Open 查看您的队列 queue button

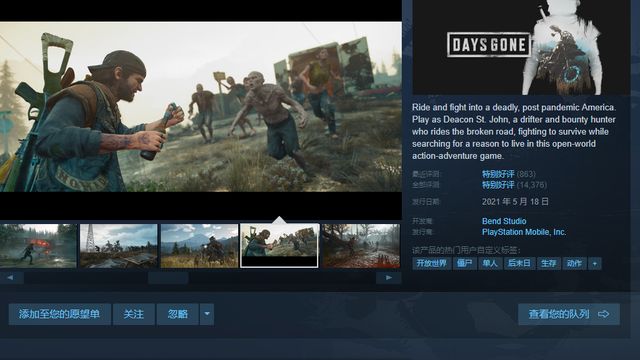click(569, 314)
